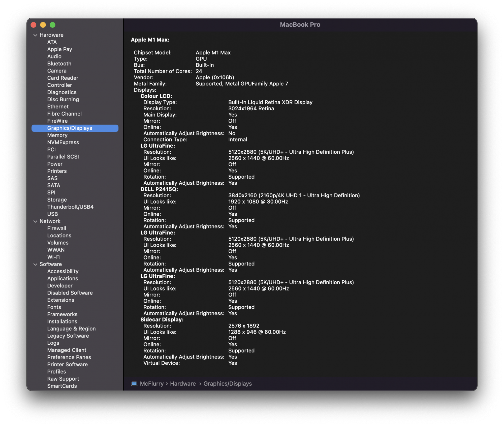
Task: Select Language & Region in sidebar
Action: click(x=72, y=329)
